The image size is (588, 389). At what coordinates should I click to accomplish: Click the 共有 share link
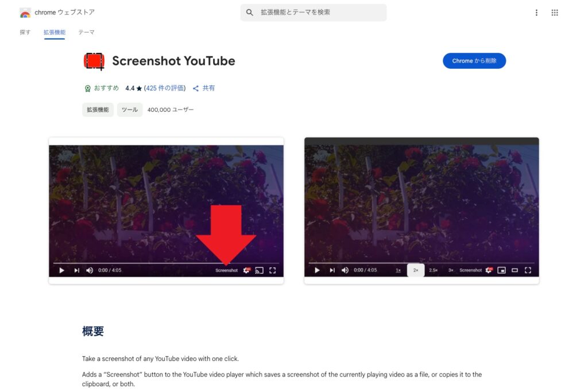[208, 88]
